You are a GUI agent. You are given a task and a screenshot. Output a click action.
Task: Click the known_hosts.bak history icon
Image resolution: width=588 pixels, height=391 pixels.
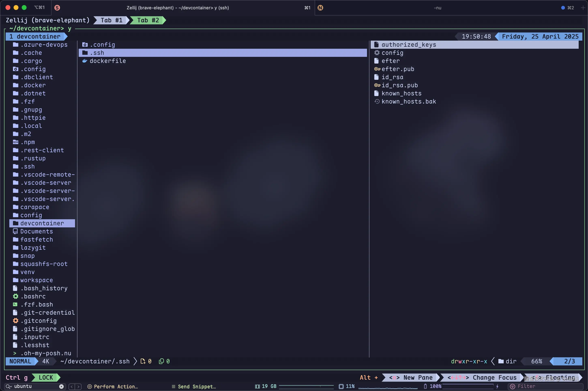pyautogui.click(x=377, y=102)
